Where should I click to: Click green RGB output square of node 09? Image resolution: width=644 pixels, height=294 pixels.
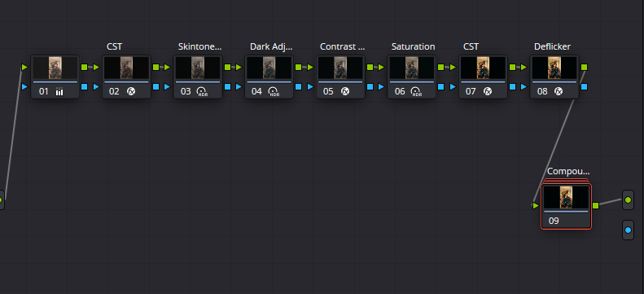[x=595, y=205]
